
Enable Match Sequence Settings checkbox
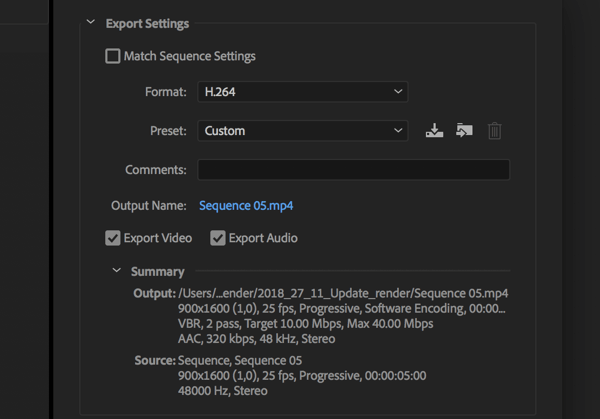(113, 56)
